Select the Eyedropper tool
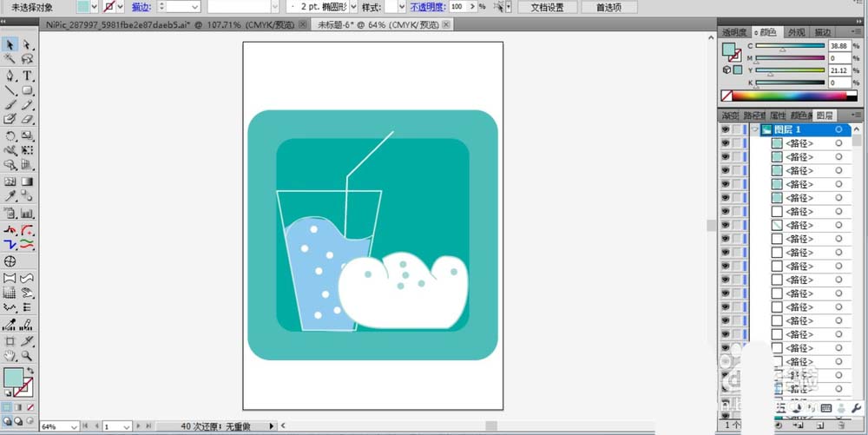The height and width of the screenshot is (435, 868). [x=10, y=195]
